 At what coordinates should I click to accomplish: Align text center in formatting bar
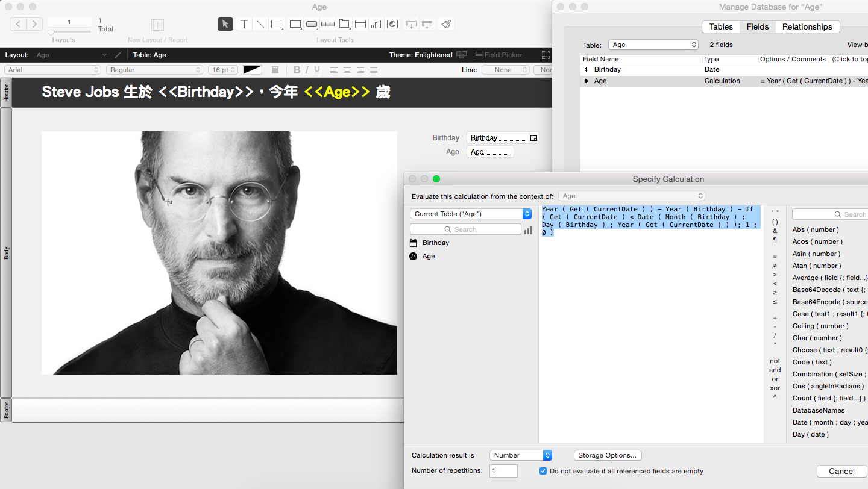click(x=347, y=70)
